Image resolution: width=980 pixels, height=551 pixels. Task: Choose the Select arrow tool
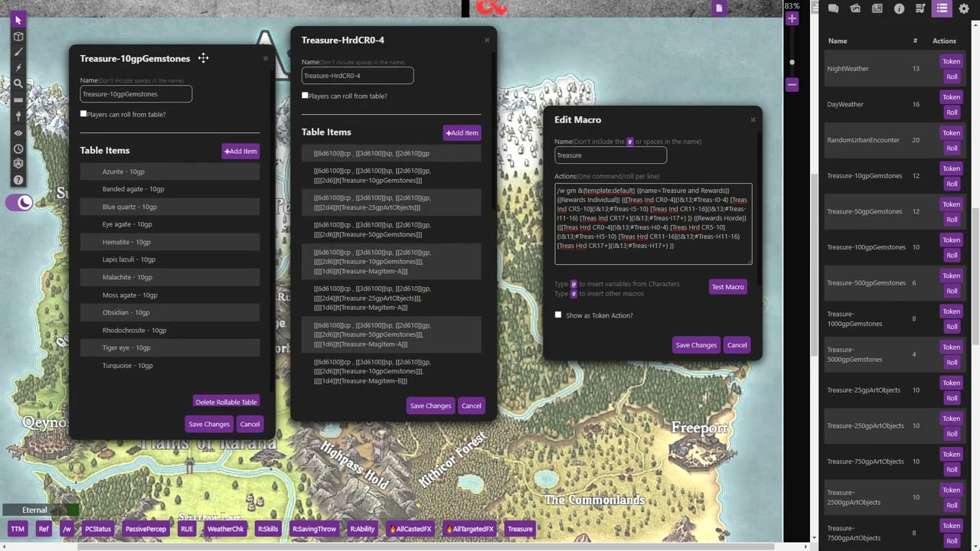click(x=18, y=20)
